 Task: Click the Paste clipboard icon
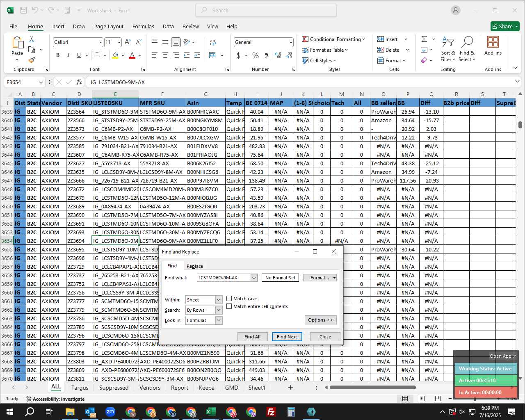coord(17,43)
